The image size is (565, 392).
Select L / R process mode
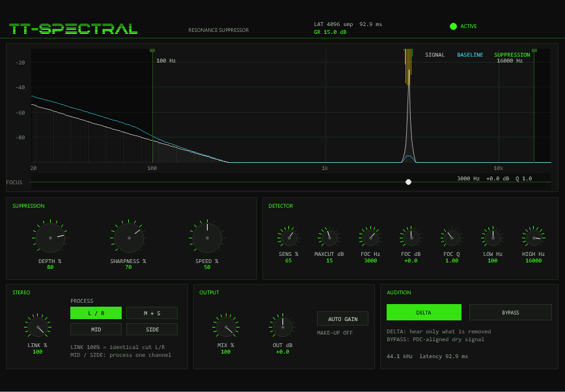tap(96, 313)
